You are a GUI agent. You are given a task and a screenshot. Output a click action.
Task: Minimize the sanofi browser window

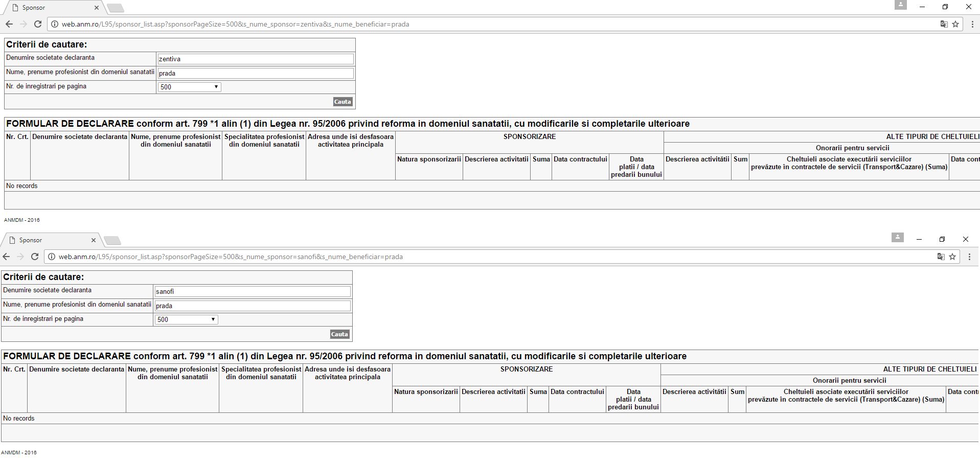(919, 239)
